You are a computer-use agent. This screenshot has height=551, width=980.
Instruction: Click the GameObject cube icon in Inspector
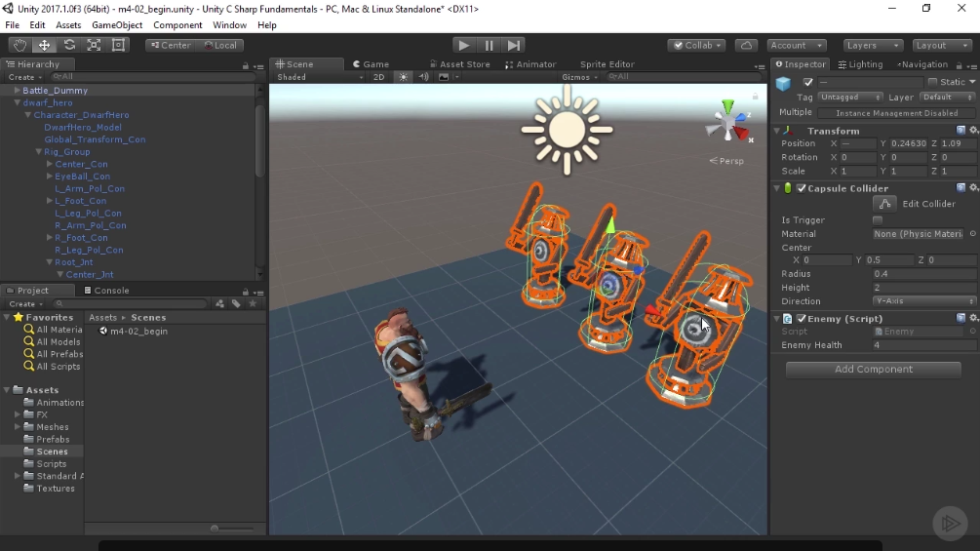point(783,83)
